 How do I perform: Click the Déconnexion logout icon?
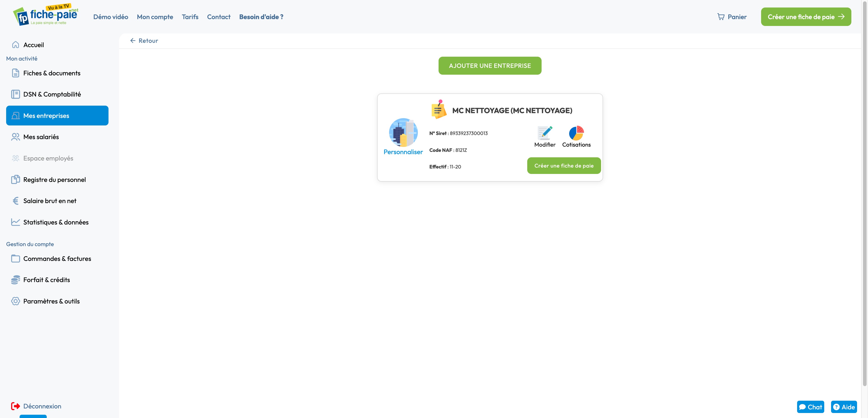point(15,406)
